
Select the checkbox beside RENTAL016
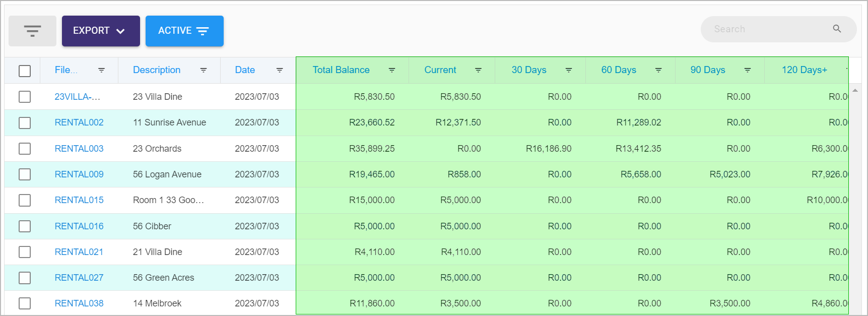[25, 226]
